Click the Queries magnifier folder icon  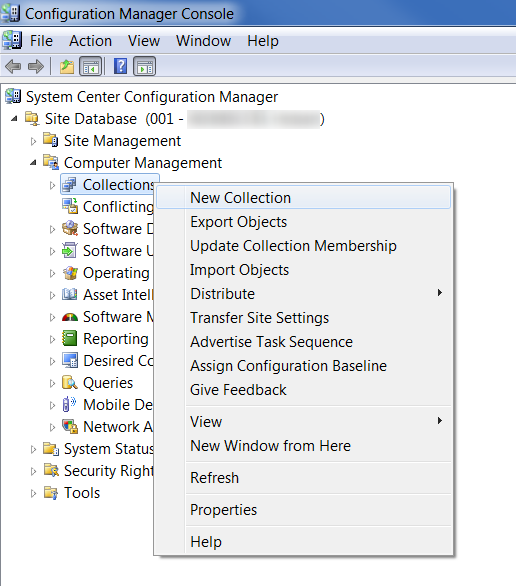point(70,382)
